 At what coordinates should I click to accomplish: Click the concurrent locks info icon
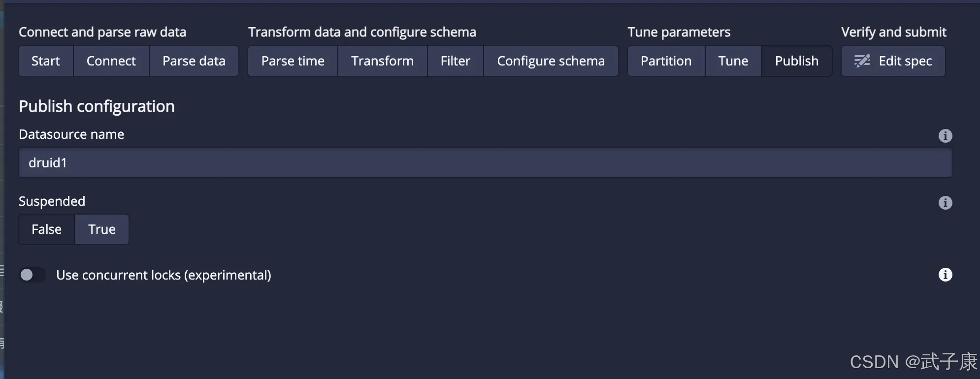pos(945,275)
